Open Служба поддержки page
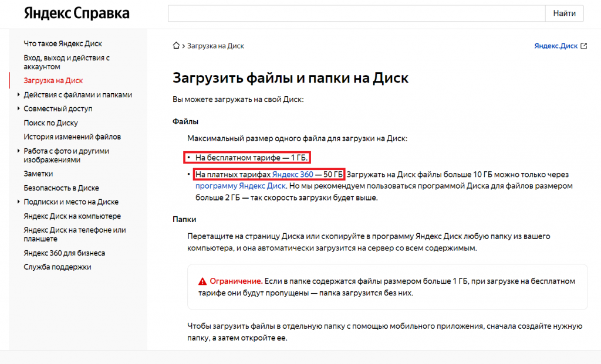The height and width of the screenshot is (364, 601). click(58, 267)
